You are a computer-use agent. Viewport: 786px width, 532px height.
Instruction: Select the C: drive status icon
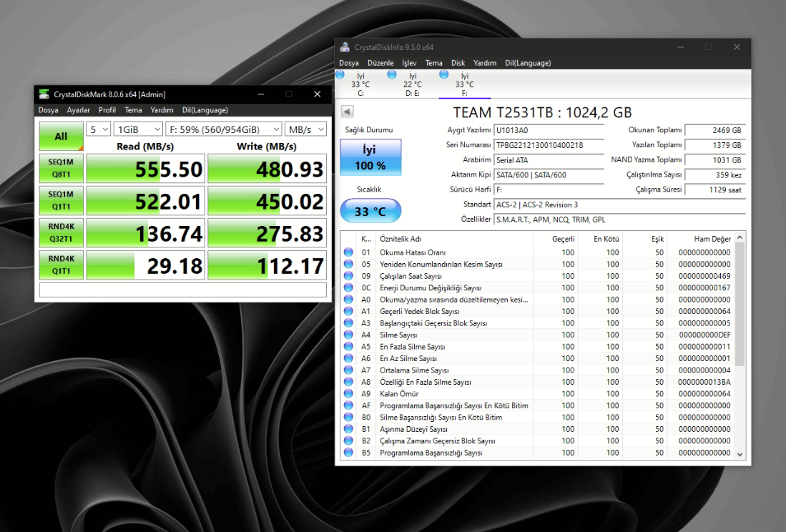[x=340, y=74]
